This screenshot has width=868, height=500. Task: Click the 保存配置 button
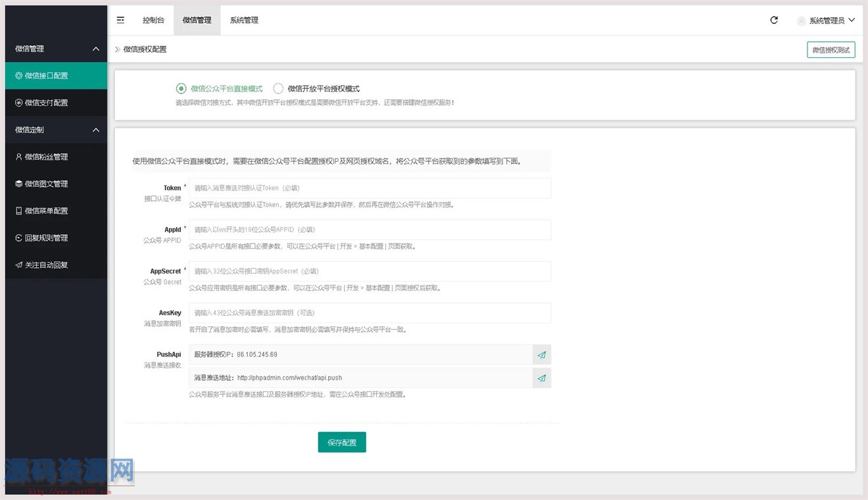[342, 443]
